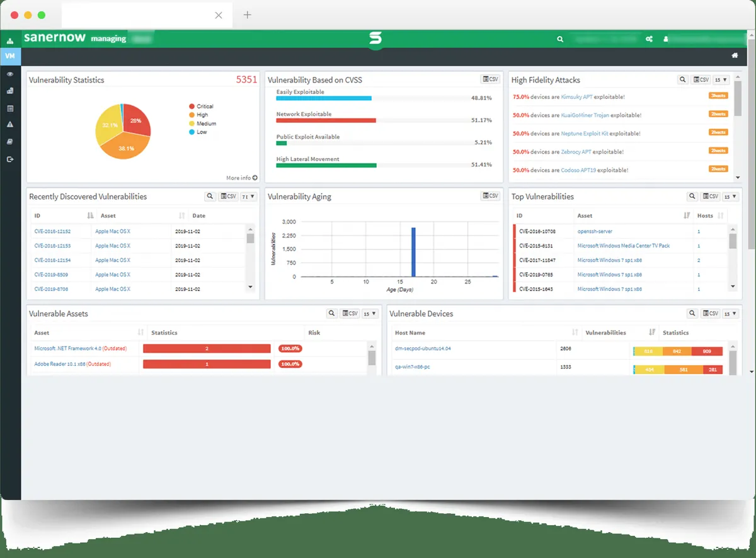Click the sanernow brand name in the header

pyautogui.click(x=56, y=38)
